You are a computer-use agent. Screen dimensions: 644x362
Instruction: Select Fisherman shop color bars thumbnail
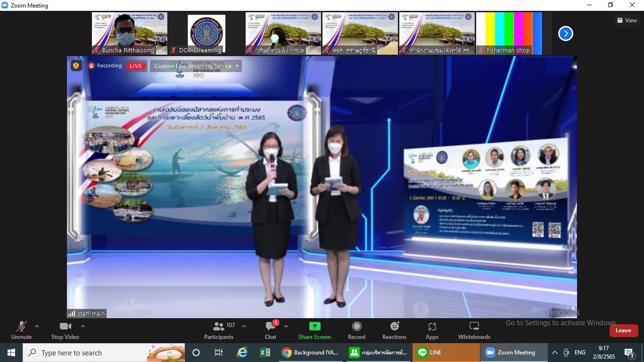tap(509, 33)
